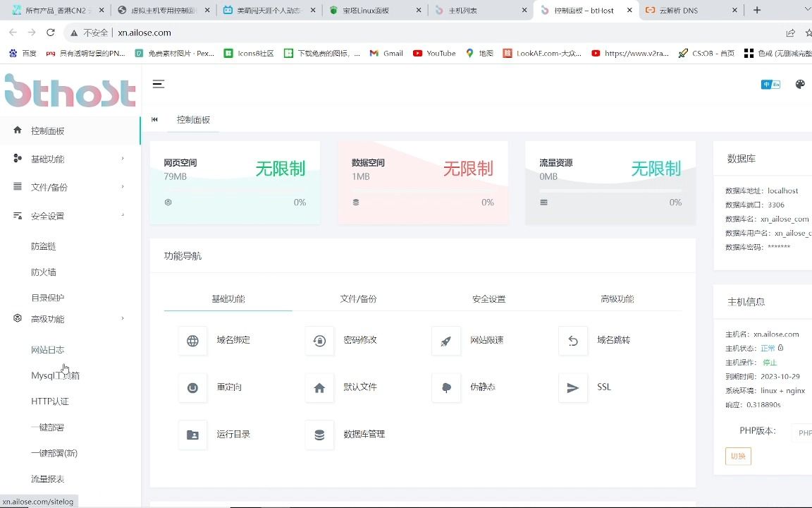This screenshot has height=508, width=812.
Task: Open SSL settings via its icon
Action: (x=573, y=387)
